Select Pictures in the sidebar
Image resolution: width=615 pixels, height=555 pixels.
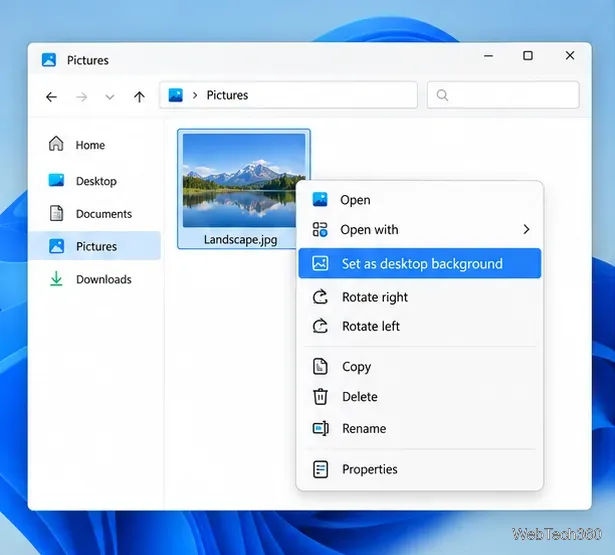(x=94, y=246)
